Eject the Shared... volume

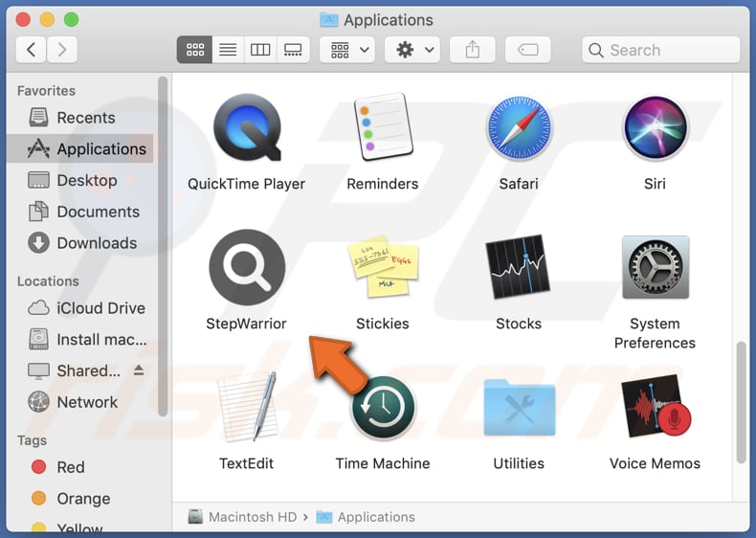(139, 370)
